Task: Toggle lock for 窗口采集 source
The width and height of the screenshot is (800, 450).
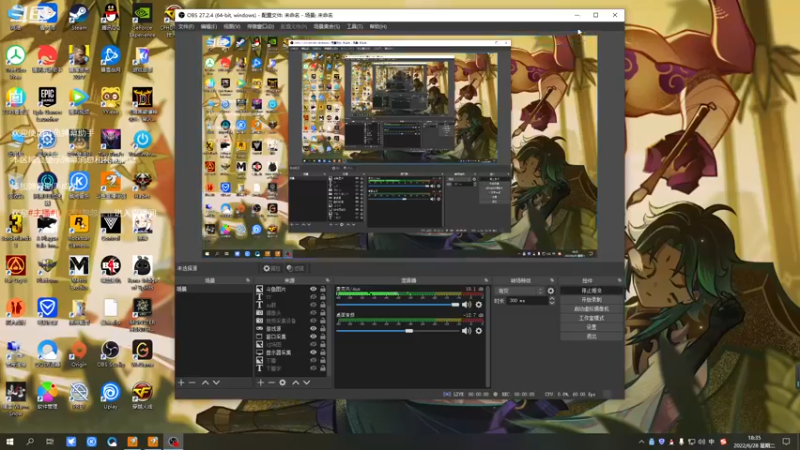Action: tap(322, 337)
